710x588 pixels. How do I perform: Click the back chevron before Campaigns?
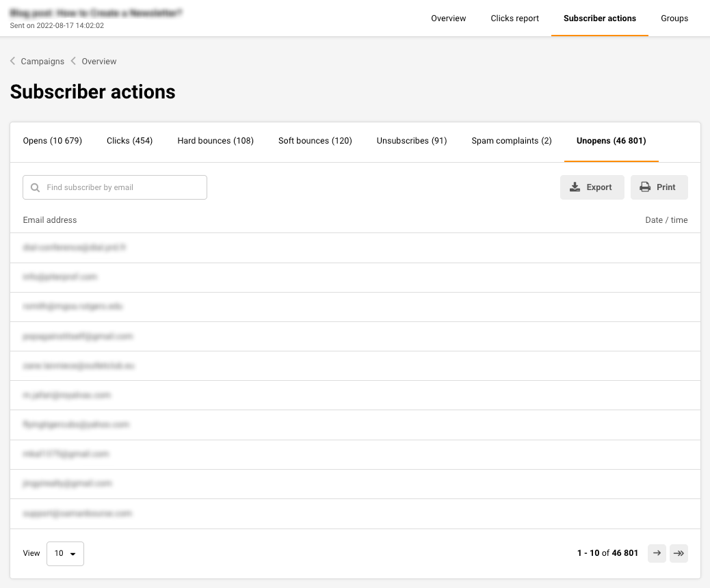13,62
